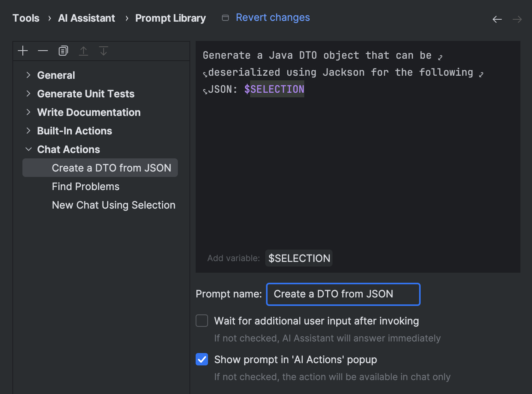This screenshot has height=394, width=532.
Task: Open Tools from the breadcrumb trail
Action: pyautogui.click(x=26, y=18)
